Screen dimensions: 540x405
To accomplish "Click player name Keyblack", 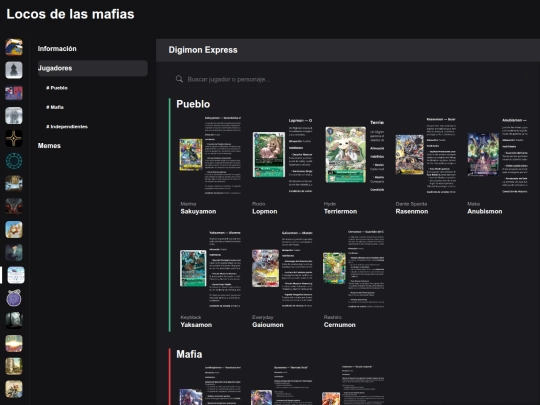I will coord(191,317).
